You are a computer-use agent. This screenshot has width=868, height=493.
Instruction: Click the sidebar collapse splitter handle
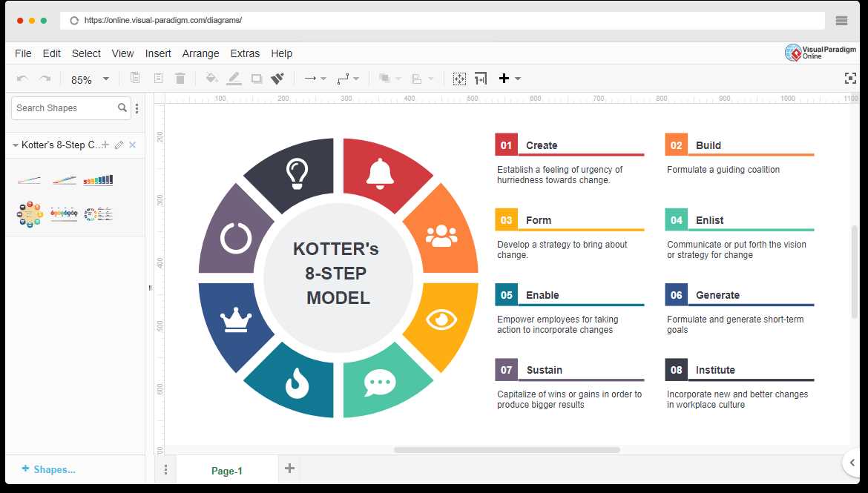coord(150,288)
